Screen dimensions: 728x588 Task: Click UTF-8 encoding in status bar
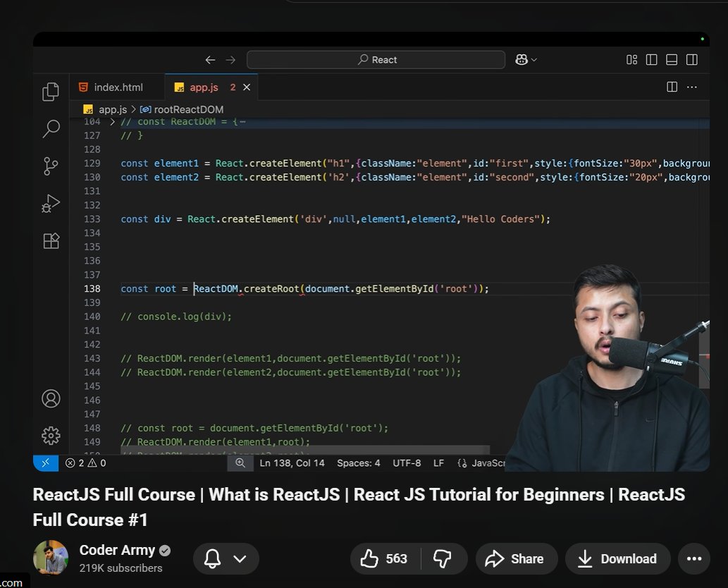407,463
